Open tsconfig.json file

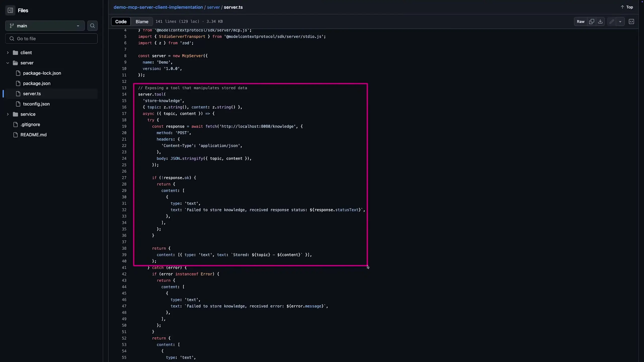coord(36,104)
